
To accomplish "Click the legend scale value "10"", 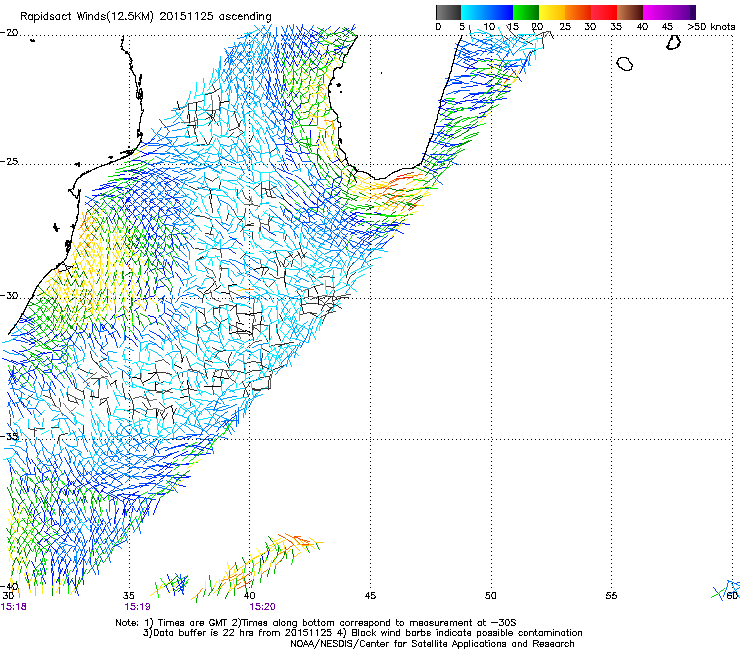I will click(x=489, y=27).
